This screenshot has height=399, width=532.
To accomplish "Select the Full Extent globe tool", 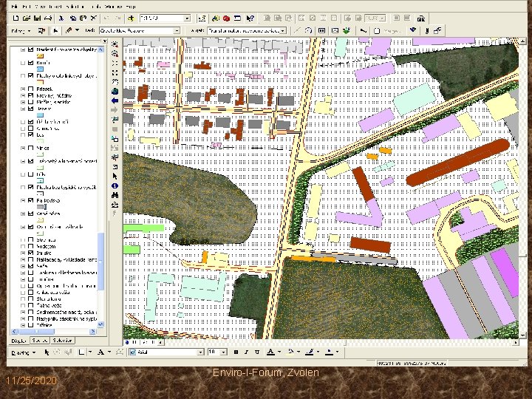I will coord(115,92).
